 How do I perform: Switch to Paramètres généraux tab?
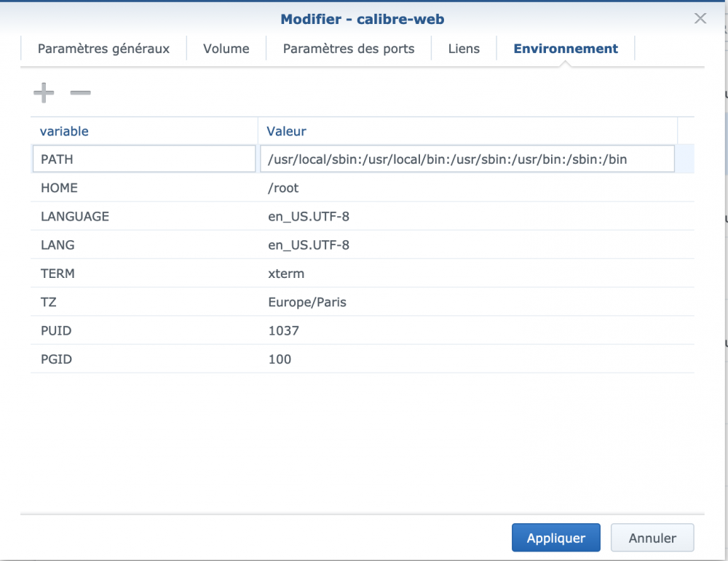click(x=103, y=49)
